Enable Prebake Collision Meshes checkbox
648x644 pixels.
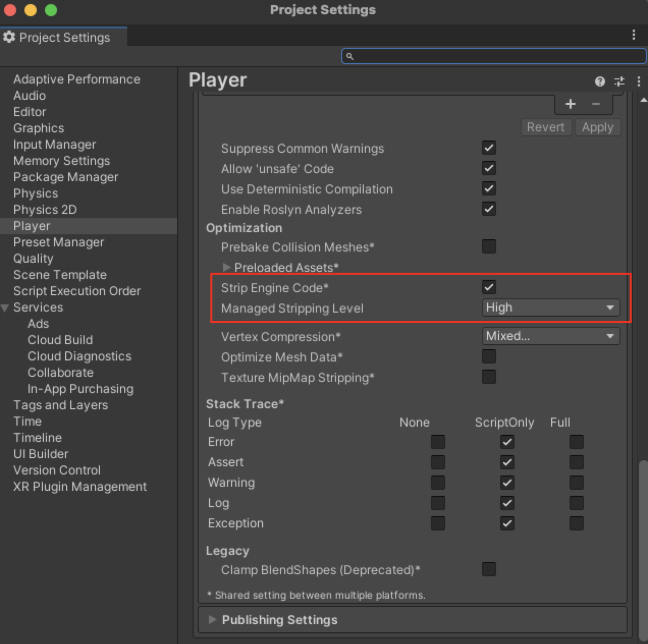(x=489, y=246)
